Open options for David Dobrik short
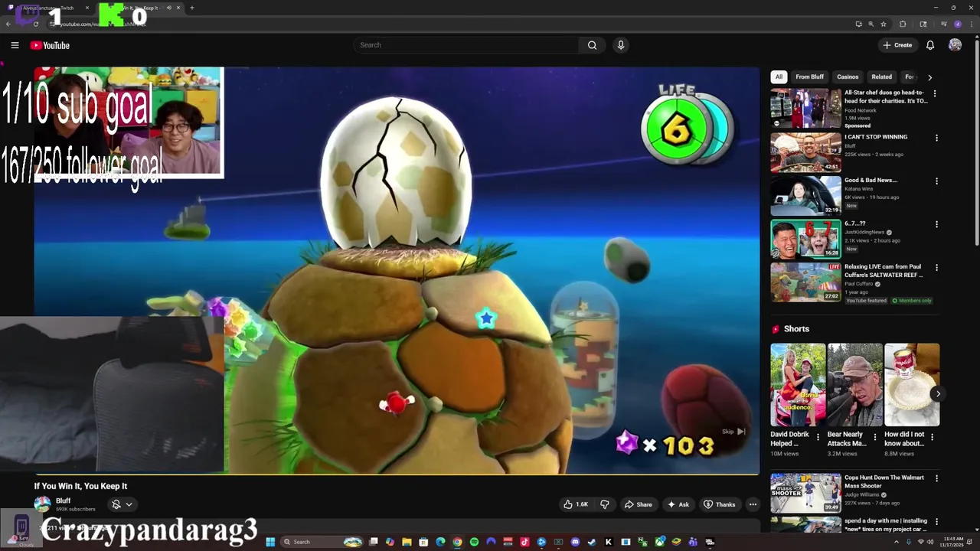980x551 pixels. click(x=818, y=438)
